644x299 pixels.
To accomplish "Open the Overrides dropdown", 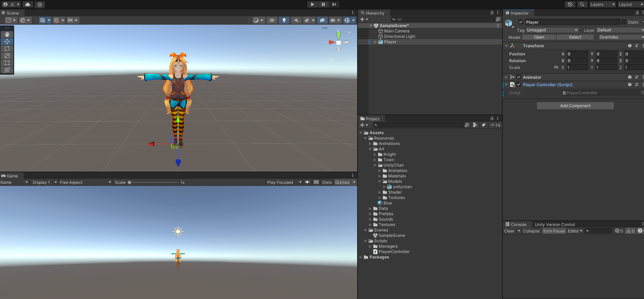I will pyautogui.click(x=621, y=37).
